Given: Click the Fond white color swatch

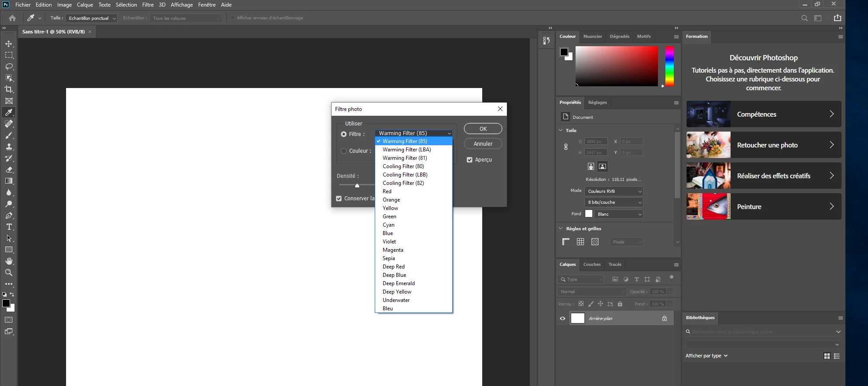Looking at the screenshot, I should point(589,214).
